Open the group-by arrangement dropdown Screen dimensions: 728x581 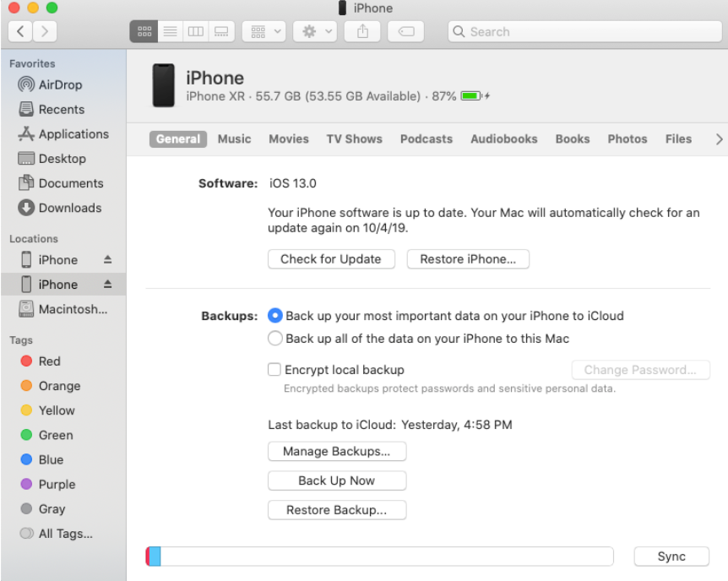(263, 31)
